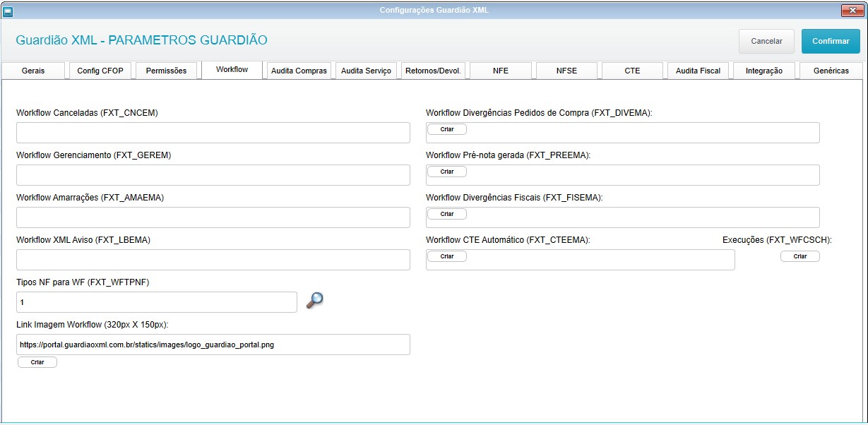Viewport: 868px width, 425px height.
Task: Click into Workflow XML Aviso text field
Action: [x=213, y=260]
